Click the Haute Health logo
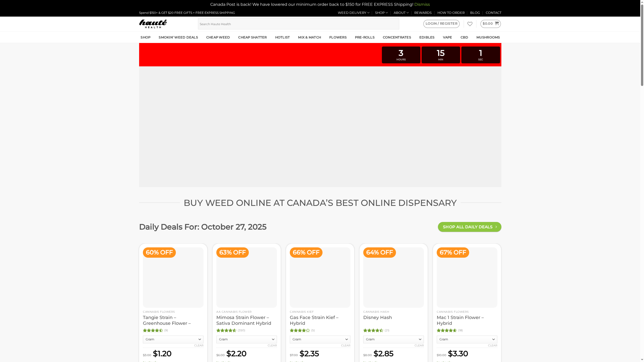The width and height of the screenshot is (644, 362). 152,24
